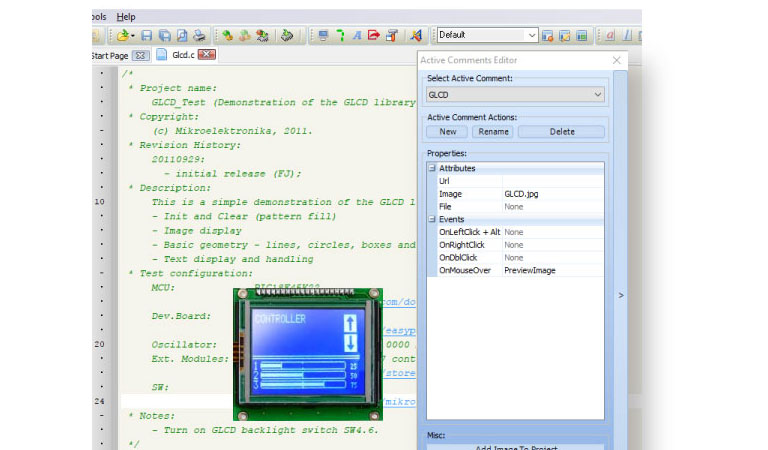This screenshot has height=450, width=768.
Task: Close the Glcd.c tab with its red X
Action: tap(206, 55)
